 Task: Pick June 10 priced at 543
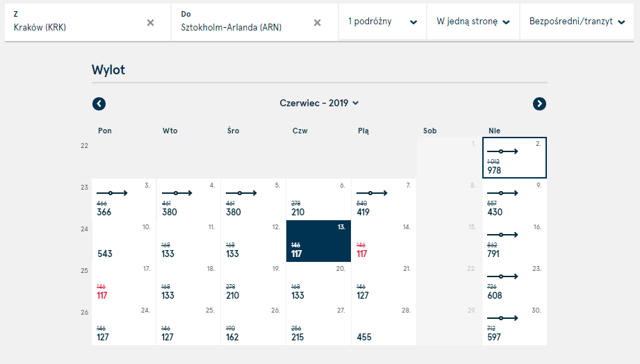tap(124, 241)
